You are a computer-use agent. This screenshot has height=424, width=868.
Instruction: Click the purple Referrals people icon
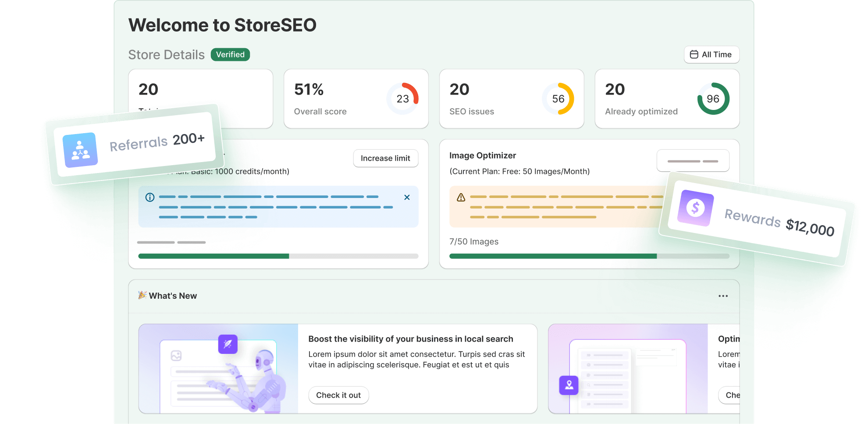click(80, 150)
